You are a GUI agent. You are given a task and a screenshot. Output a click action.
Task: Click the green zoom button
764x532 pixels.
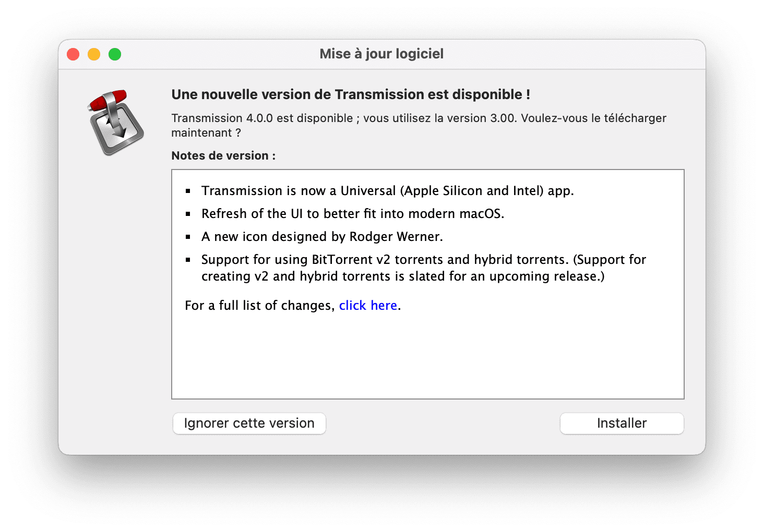(x=114, y=54)
